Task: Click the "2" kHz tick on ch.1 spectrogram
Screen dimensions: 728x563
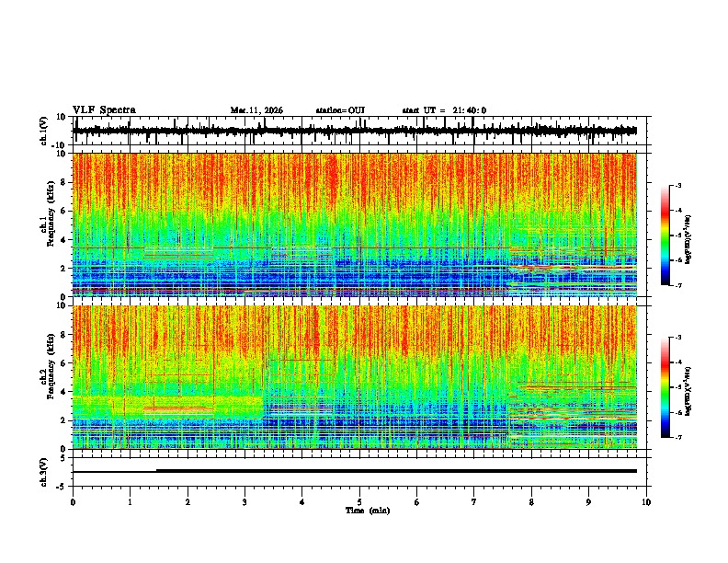Action: click(x=63, y=269)
